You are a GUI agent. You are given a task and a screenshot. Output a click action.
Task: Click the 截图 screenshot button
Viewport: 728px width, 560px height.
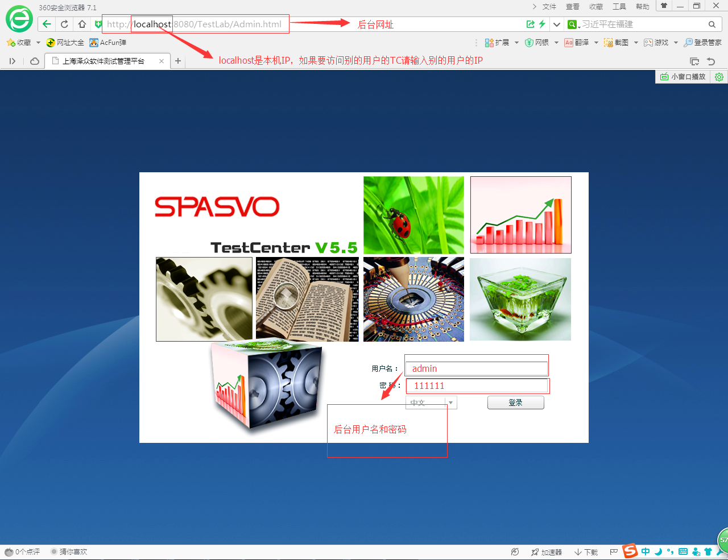[617, 43]
